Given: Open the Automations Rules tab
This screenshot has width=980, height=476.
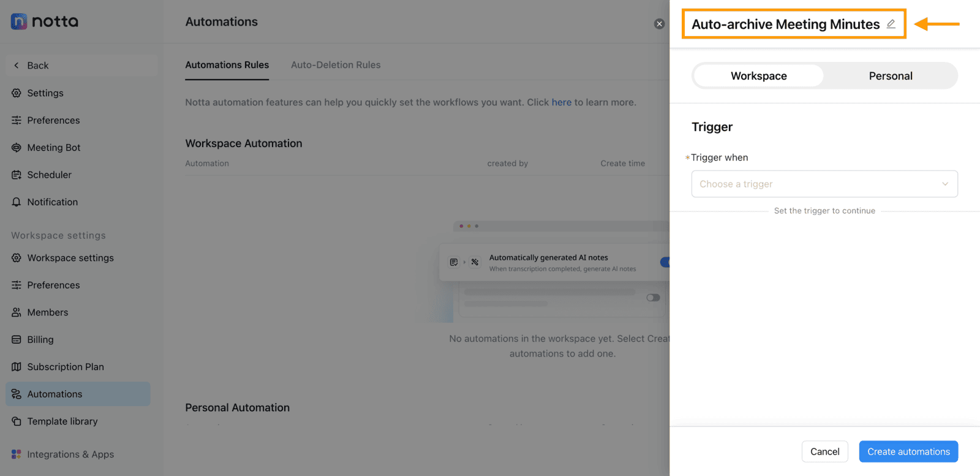Looking at the screenshot, I should tap(227, 65).
